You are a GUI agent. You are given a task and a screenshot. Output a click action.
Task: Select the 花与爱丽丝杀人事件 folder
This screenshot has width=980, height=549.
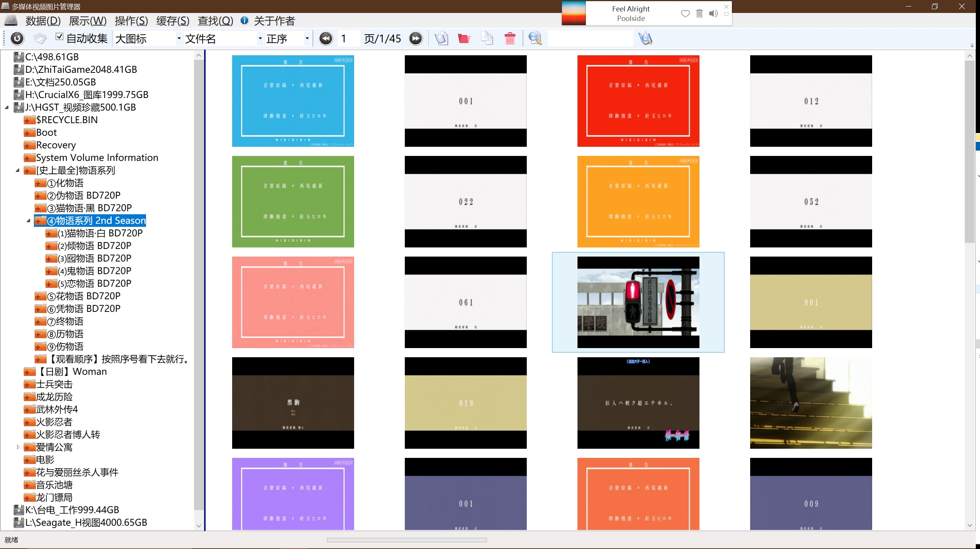click(x=77, y=472)
